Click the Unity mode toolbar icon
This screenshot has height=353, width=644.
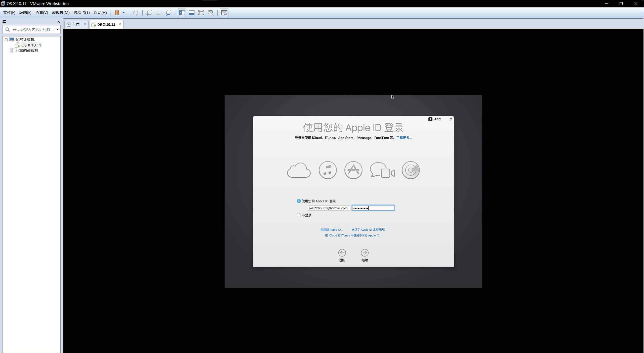[x=211, y=13]
